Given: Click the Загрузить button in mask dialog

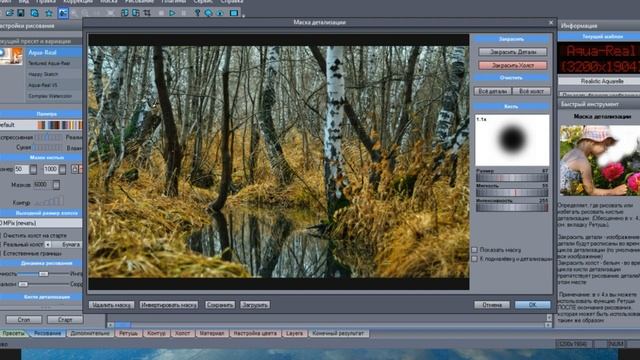Looking at the screenshot, I should point(255,305).
